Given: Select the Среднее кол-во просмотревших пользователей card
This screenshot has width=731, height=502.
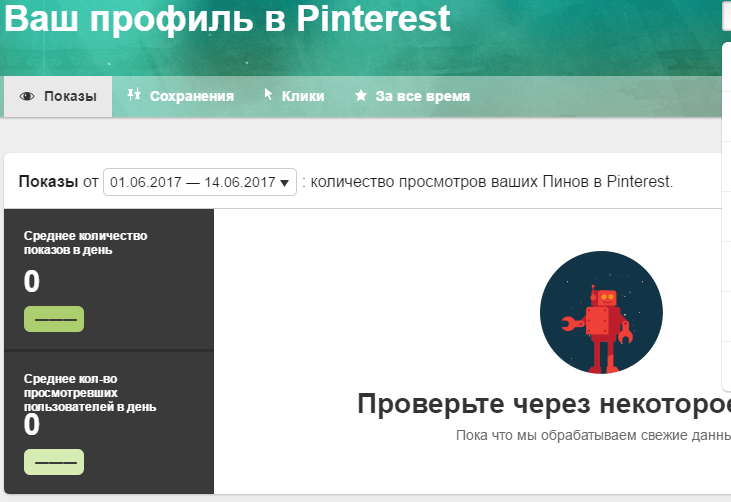Looking at the screenshot, I should 109,422.
